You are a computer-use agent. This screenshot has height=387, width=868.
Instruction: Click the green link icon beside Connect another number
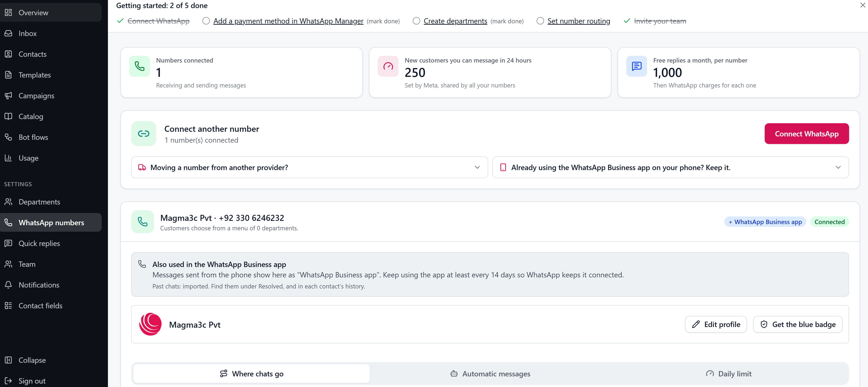(x=143, y=133)
